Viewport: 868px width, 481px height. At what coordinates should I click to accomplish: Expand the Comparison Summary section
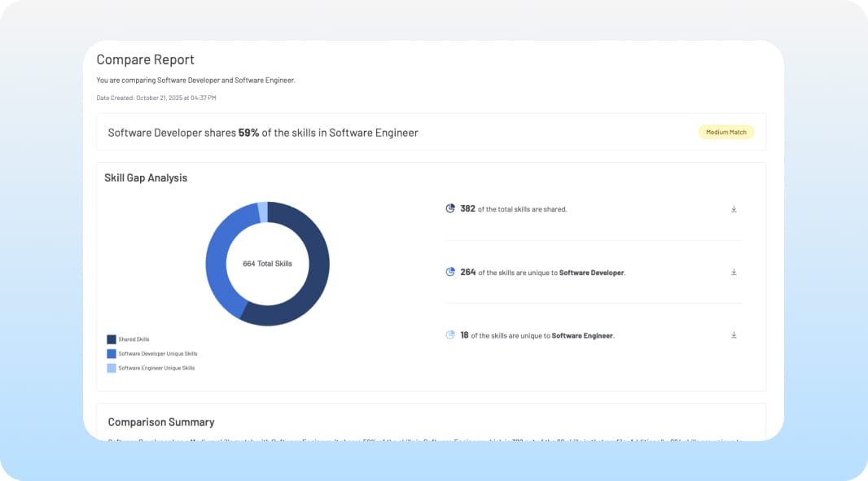click(x=161, y=422)
